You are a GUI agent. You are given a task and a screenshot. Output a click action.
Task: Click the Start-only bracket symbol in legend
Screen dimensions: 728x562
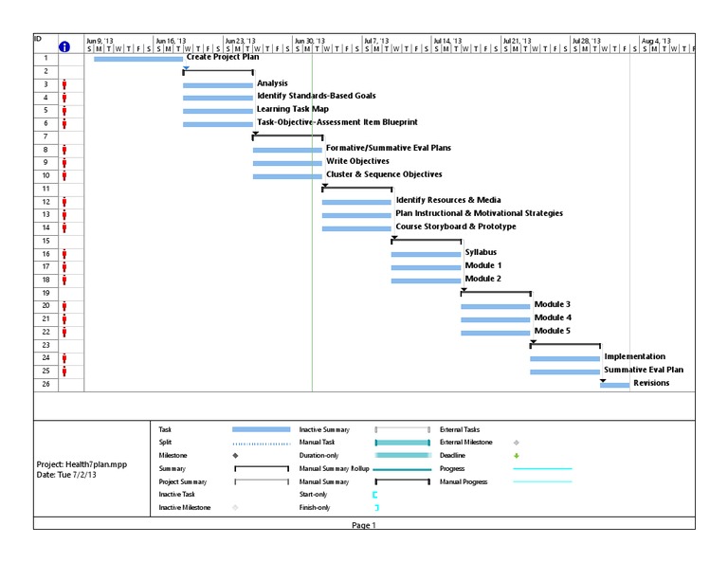[375, 495]
